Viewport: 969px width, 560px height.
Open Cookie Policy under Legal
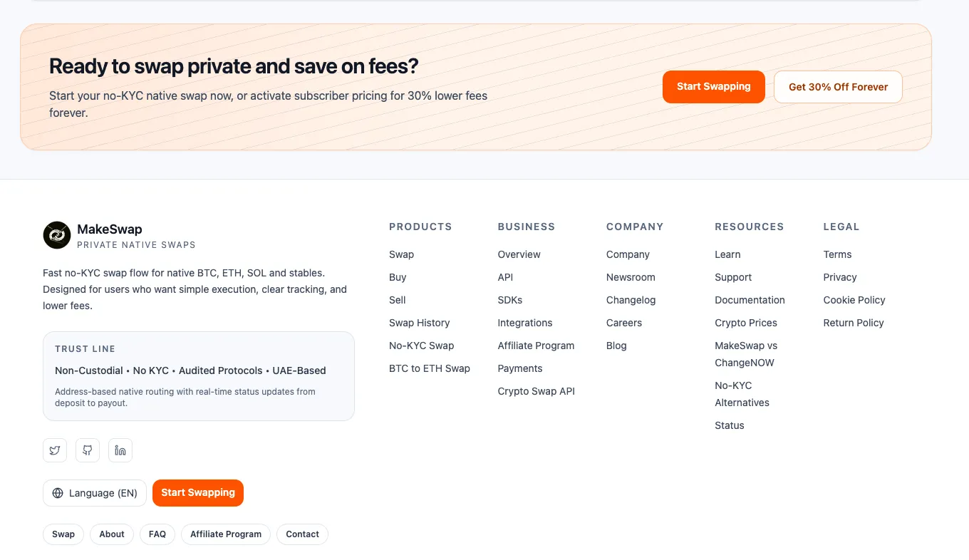tap(854, 300)
